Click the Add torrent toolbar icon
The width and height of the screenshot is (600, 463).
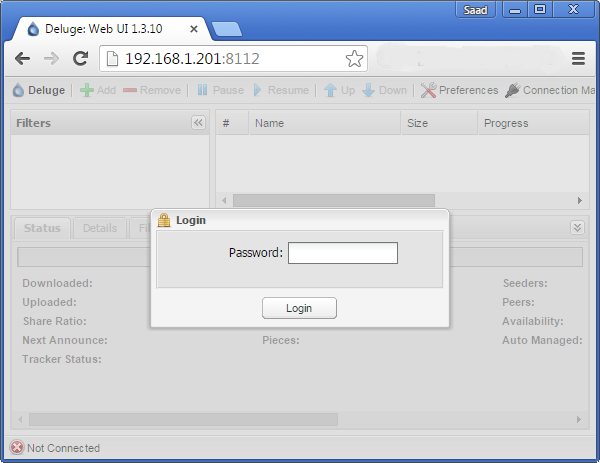(x=87, y=90)
